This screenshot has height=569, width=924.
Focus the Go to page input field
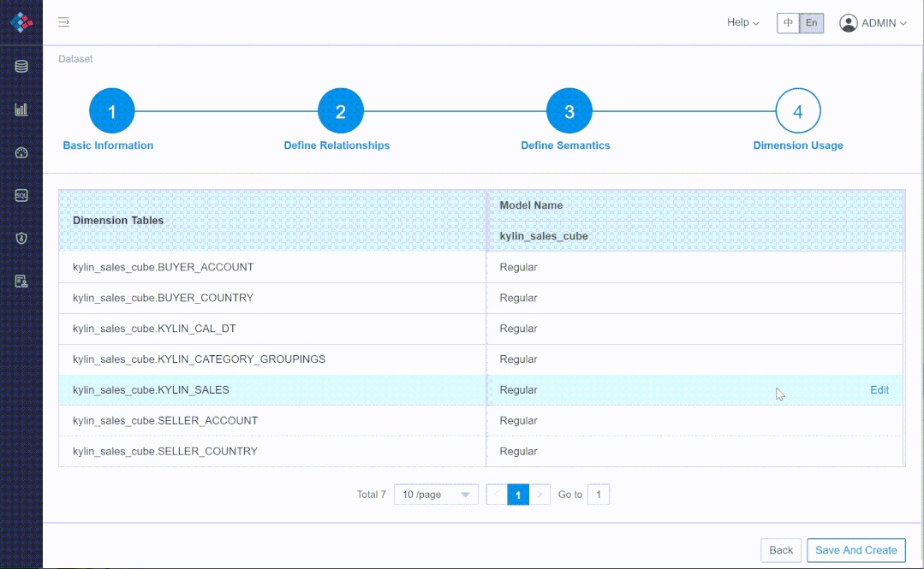[x=598, y=495]
